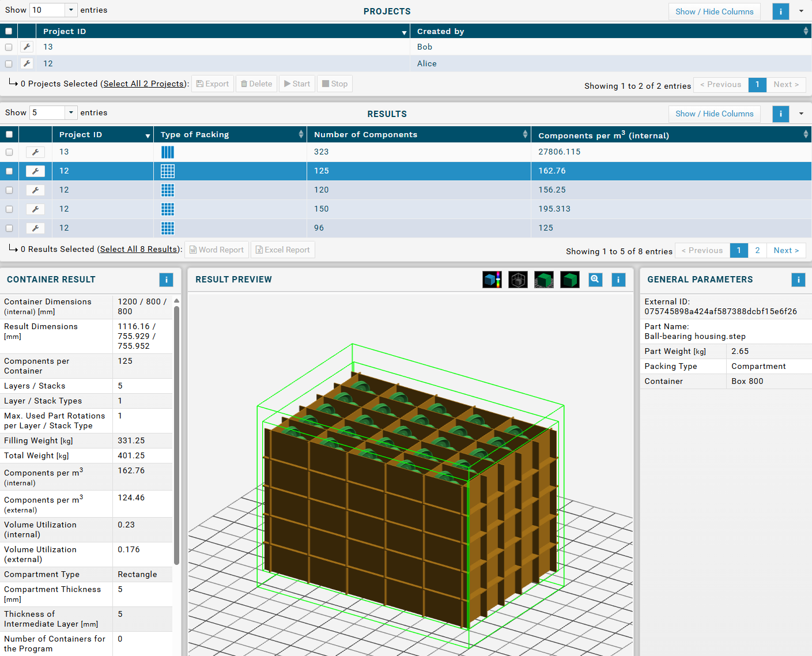
Task: Open the Projects table info button
Action: coord(781,12)
